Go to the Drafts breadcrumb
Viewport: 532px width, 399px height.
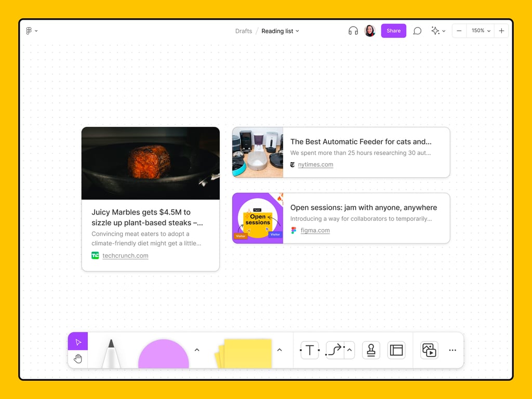pos(243,31)
